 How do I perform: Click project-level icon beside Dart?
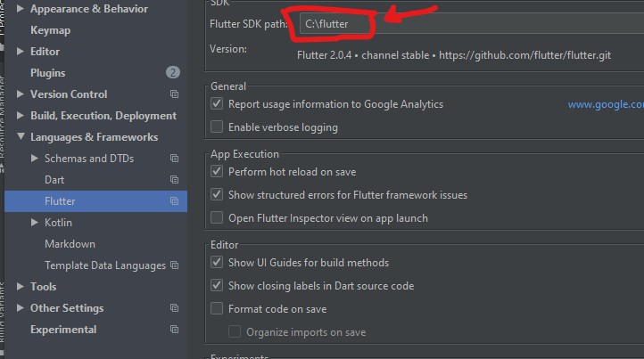click(x=175, y=180)
